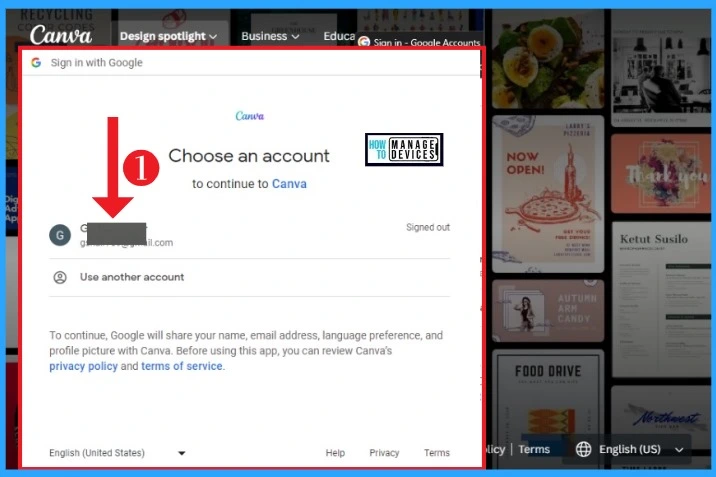Open the Canva link in 'to continue to'
716x477 pixels.
(289, 183)
